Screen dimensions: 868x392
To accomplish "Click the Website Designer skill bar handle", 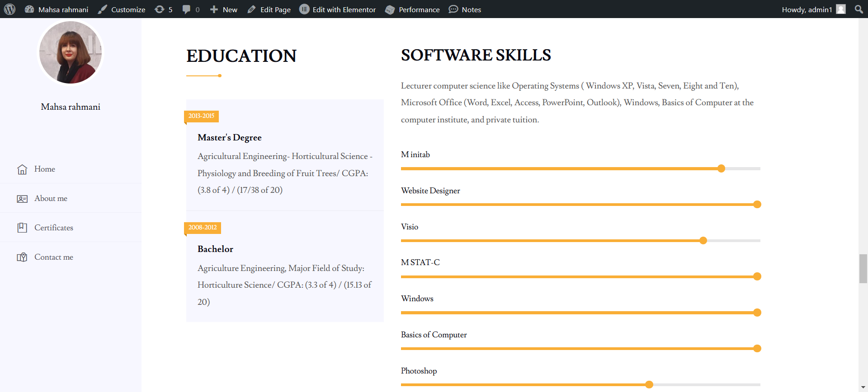I will [757, 205].
